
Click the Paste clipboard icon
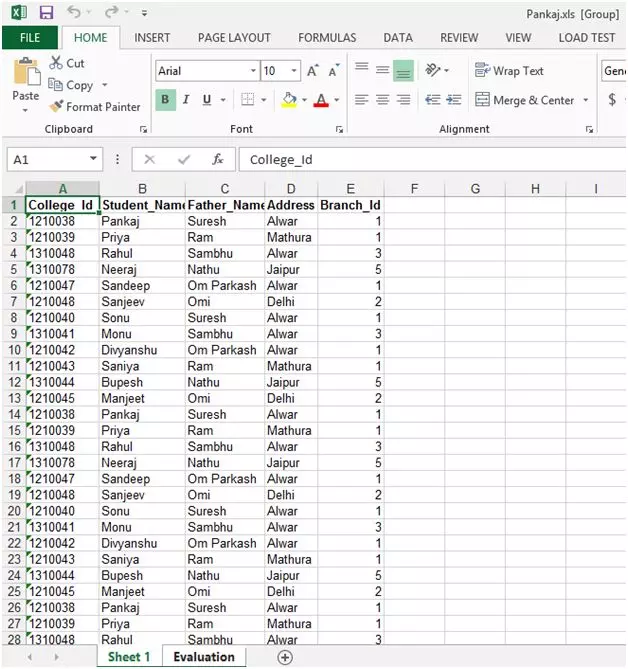tap(26, 72)
